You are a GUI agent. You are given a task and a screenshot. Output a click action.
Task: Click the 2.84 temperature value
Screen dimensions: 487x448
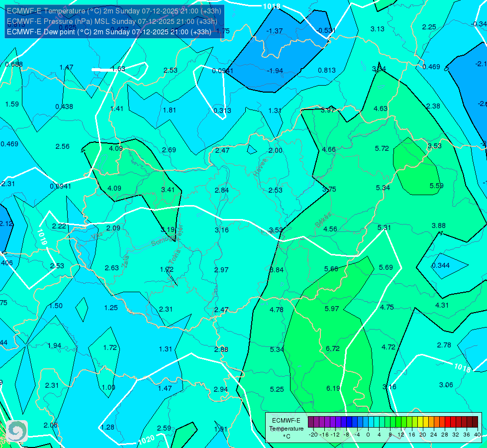pyautogui.click(x=222, y=190)
